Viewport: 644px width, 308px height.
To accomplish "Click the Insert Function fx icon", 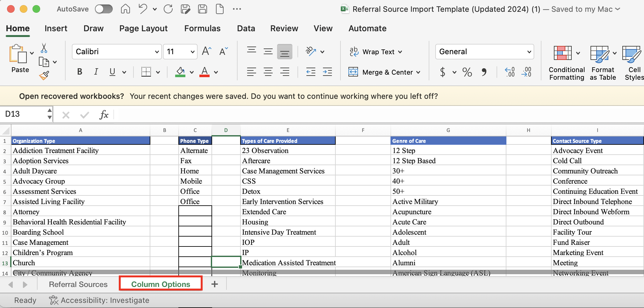I will click(104, 114).
